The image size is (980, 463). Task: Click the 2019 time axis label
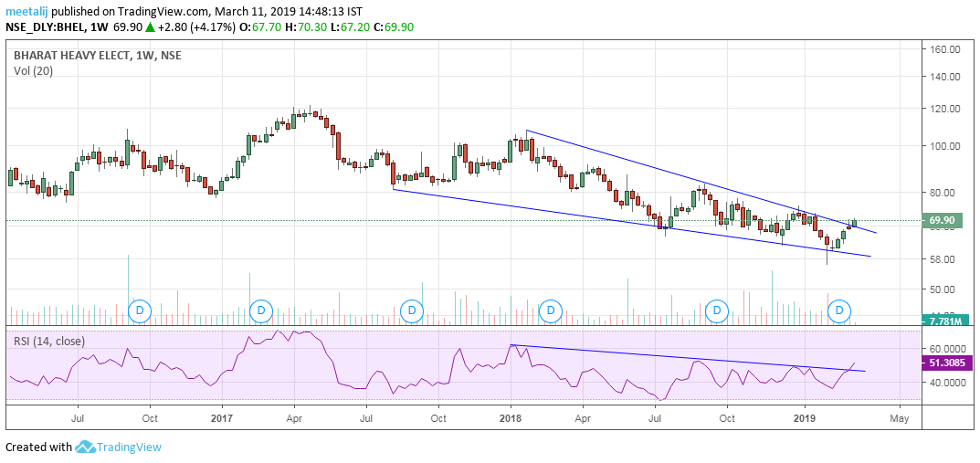(x=806, y=416)
